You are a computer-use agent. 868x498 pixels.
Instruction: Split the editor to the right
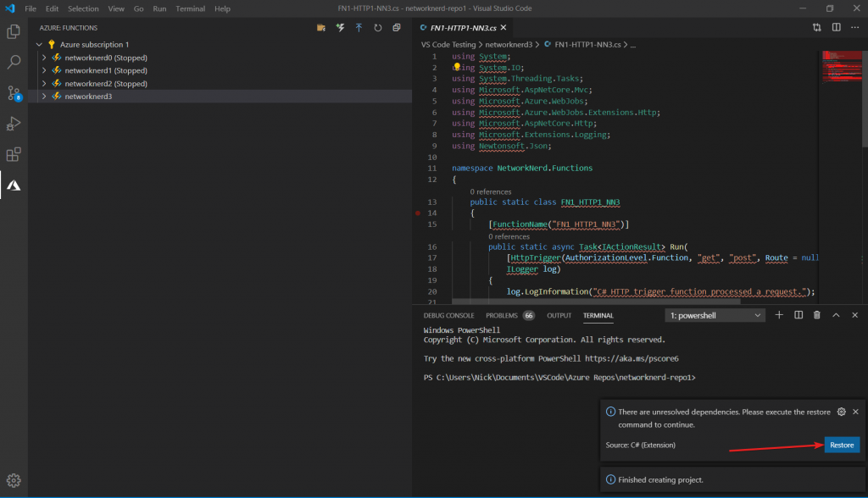[836, 27]
